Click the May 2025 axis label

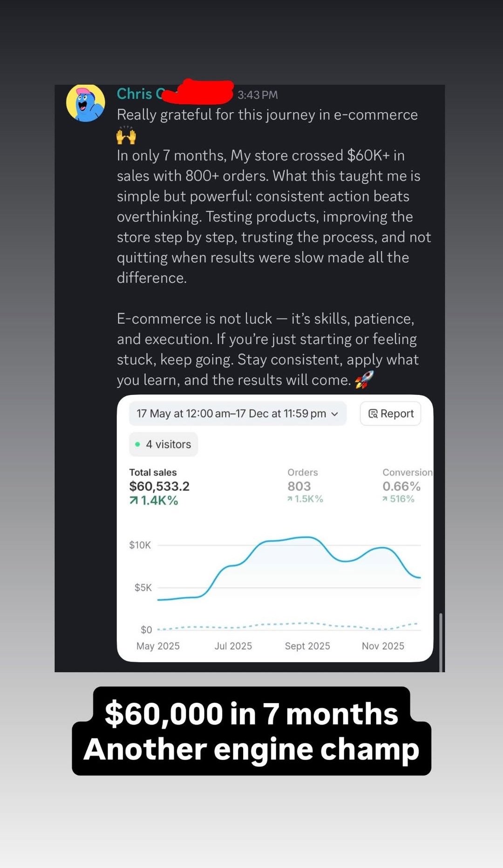(158, 646)
